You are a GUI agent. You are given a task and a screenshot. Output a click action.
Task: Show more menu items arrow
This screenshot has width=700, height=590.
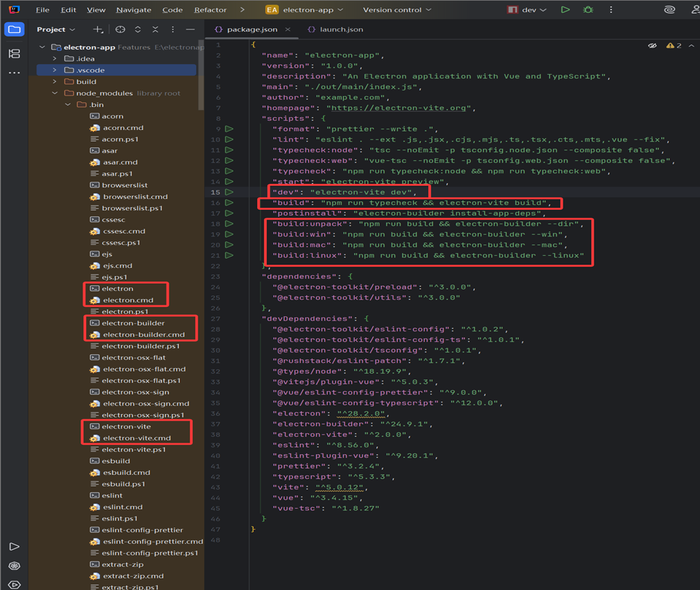tap(242, 10)
